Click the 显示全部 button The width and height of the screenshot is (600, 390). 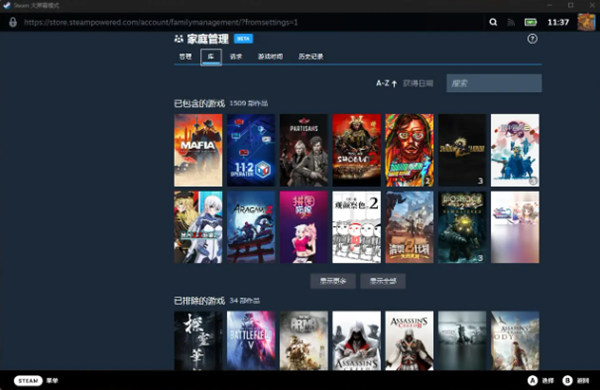(383, 281)
